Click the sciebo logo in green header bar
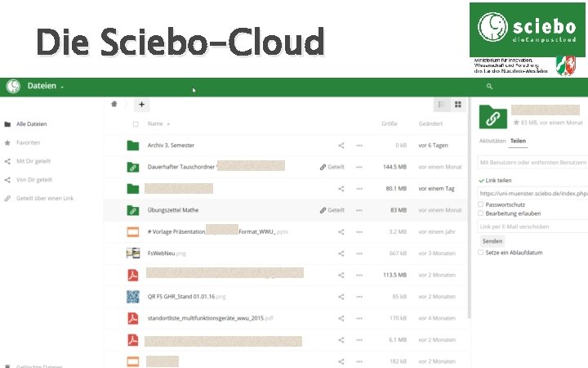Viewport: 588px width, 368px height. click(13, 87)
